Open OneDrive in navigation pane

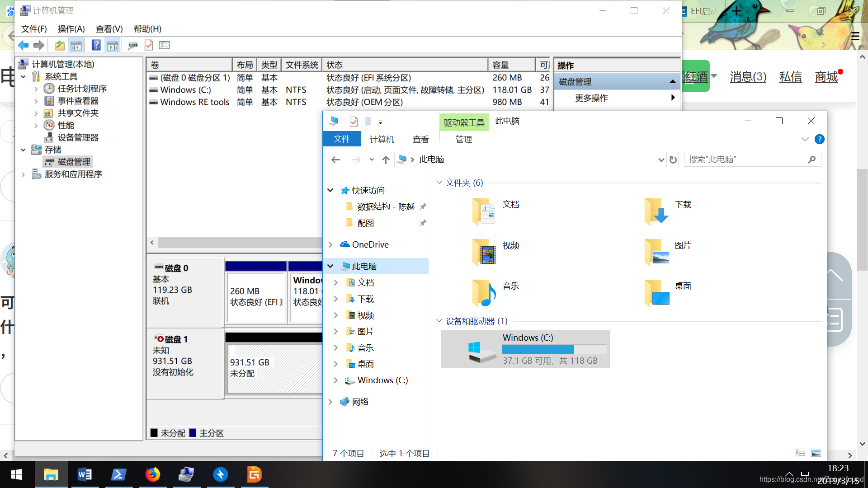(x=370, y=244)
